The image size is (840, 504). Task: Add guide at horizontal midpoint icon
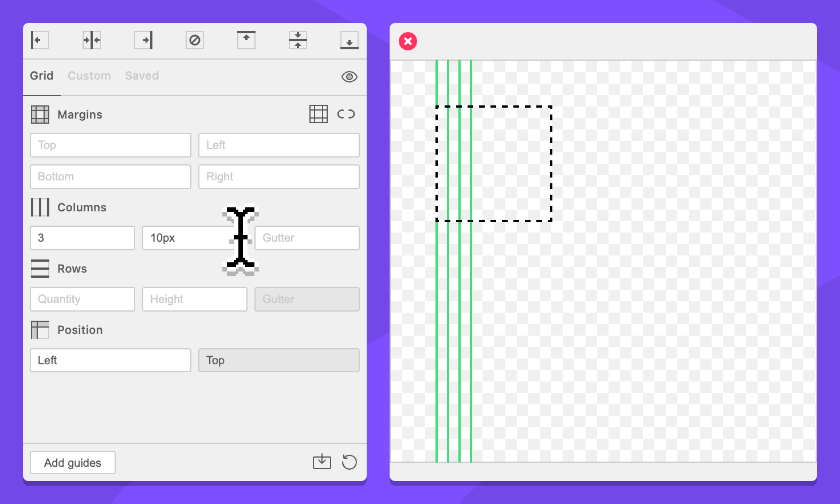(x=92, y=40)
